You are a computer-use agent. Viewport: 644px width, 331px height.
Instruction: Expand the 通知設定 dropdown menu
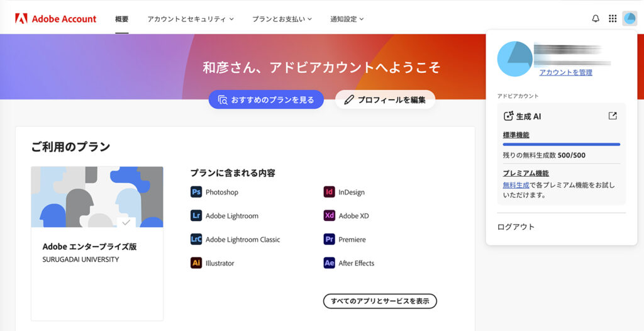click(x=347, y=19)
